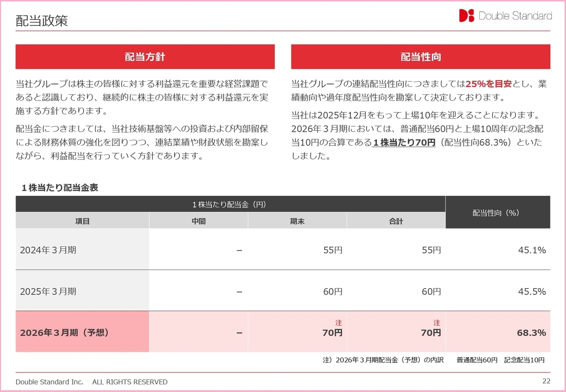Select the row label "2024年３月期"
This screenshot has width=566, height=392.
[48, 250]
